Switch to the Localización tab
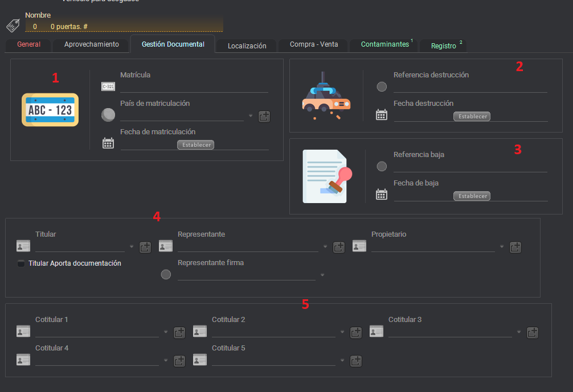This screenshot has width=573, height=392. [247, 46]
